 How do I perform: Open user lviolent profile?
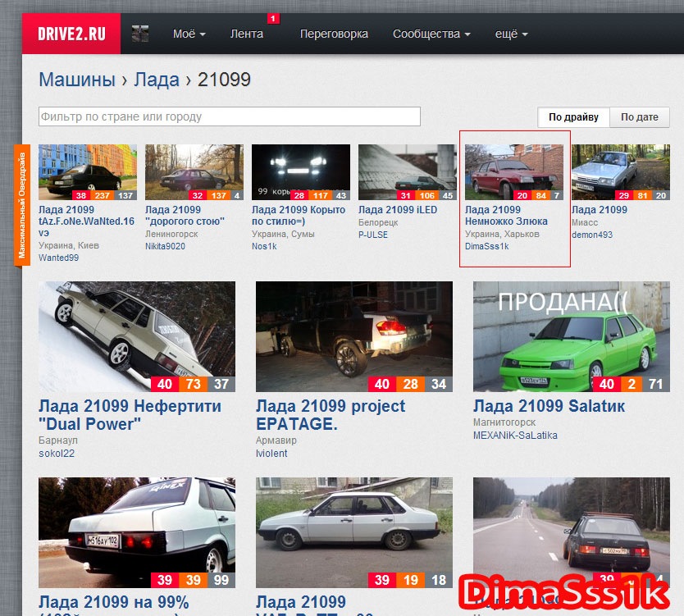click(271, 454)
